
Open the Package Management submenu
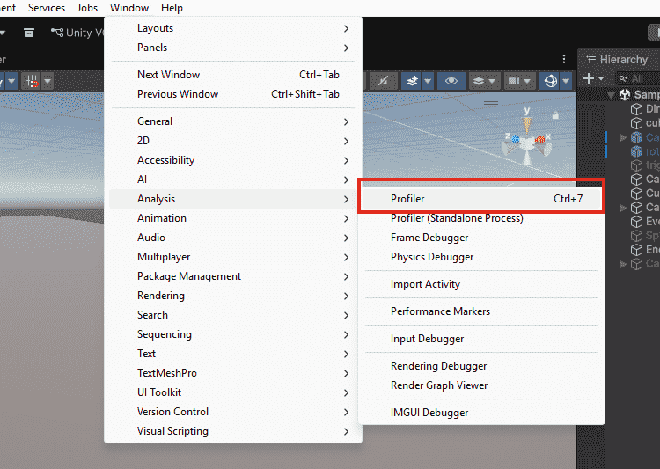tap(233, 277)
